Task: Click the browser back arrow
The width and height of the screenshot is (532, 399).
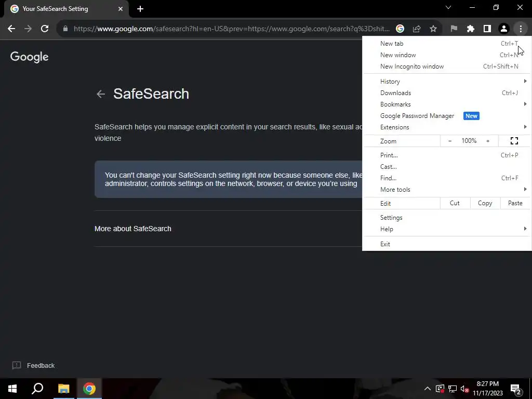Action: tap(11, 29)
